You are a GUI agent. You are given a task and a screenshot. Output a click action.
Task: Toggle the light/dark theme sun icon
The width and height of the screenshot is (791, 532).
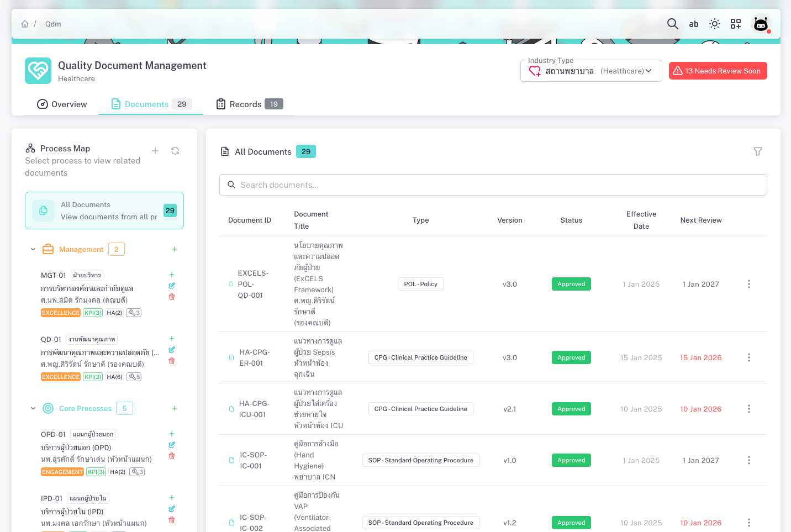[715, 24]
